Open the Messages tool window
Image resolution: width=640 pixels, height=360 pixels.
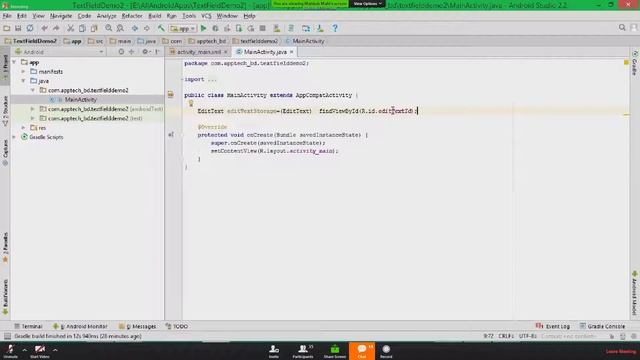[x=138, y=327]
